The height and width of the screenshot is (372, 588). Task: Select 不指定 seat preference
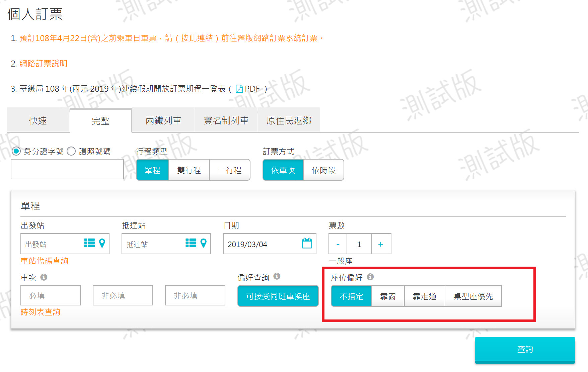[x=351, y=296]
